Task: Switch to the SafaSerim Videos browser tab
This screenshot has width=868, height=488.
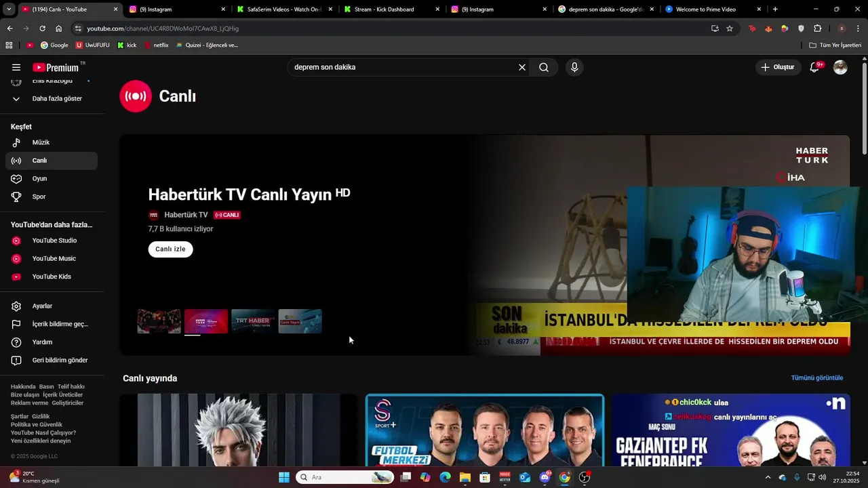Action: point(283,9)
